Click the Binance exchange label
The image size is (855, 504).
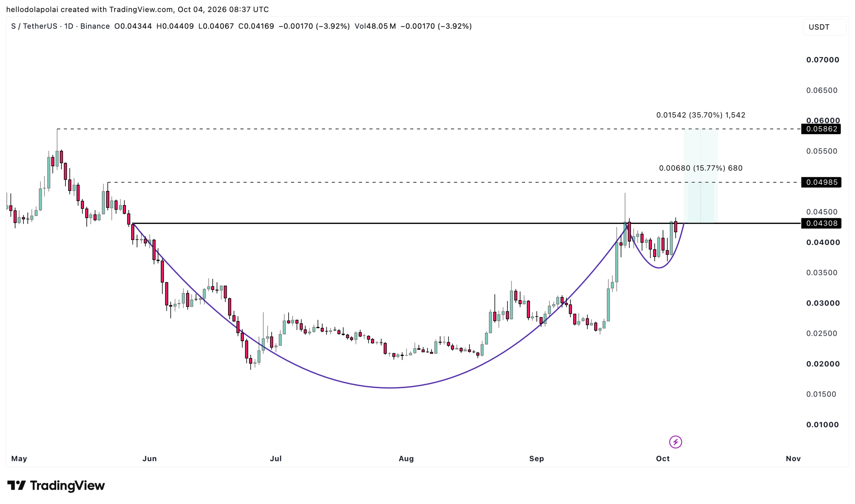95,26
